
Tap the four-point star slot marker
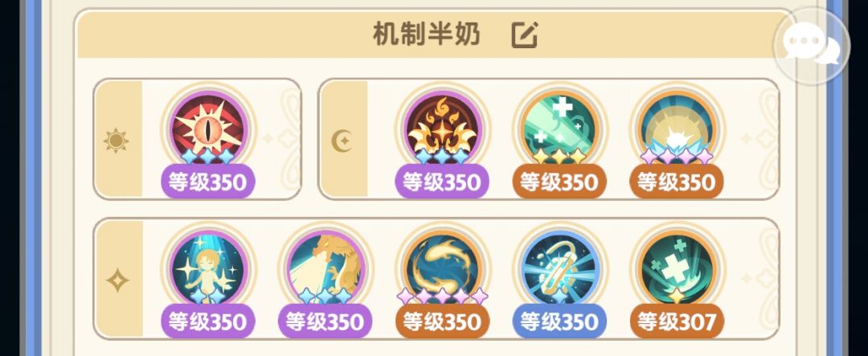click(117, 280)
